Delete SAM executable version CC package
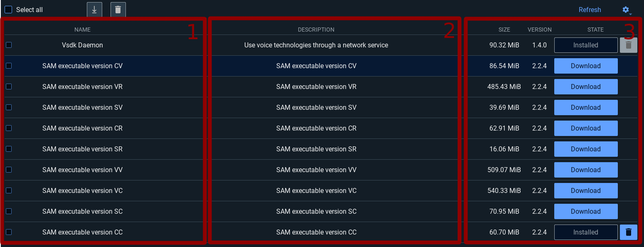This screenshot has width=644, height=247. [x=628, y=232]
